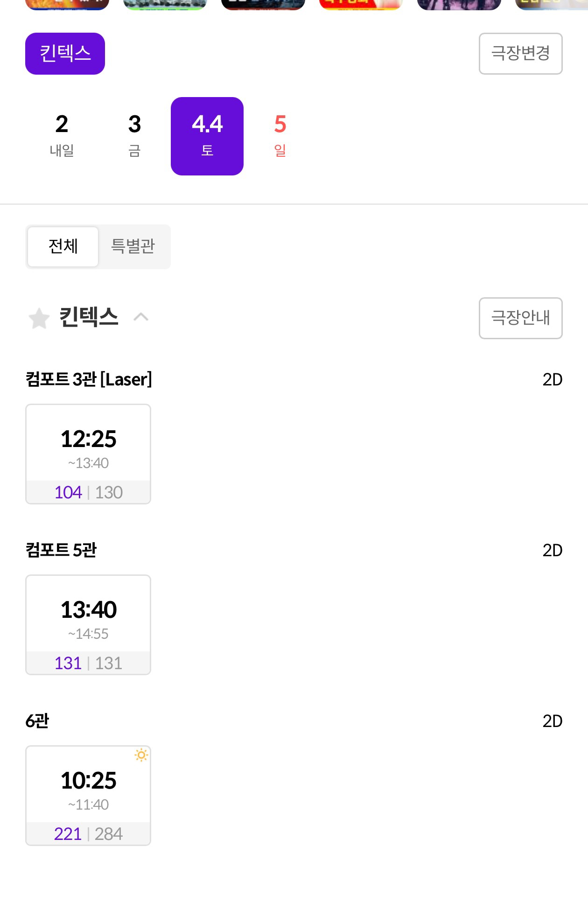Image resolution: width=588 pixels, height=909 pixels.
Task: Tap the third movie poster thumbnail
Action: click(x=263, y=4)
